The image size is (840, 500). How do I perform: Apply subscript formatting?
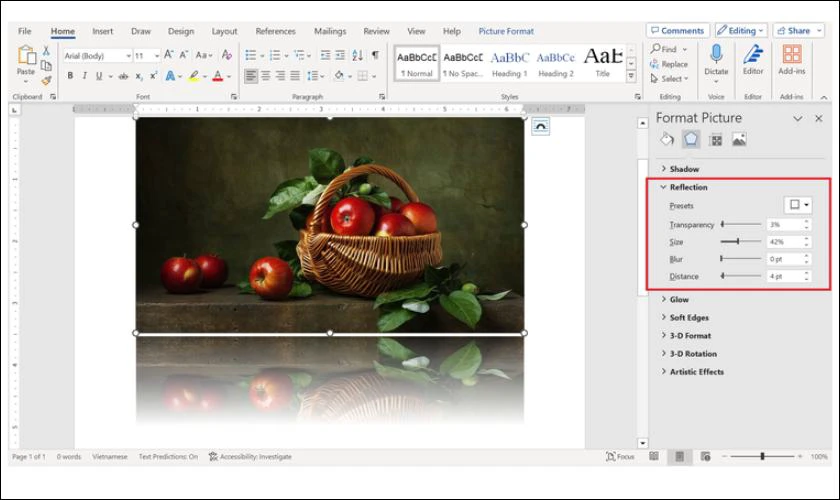coord(139,76)
